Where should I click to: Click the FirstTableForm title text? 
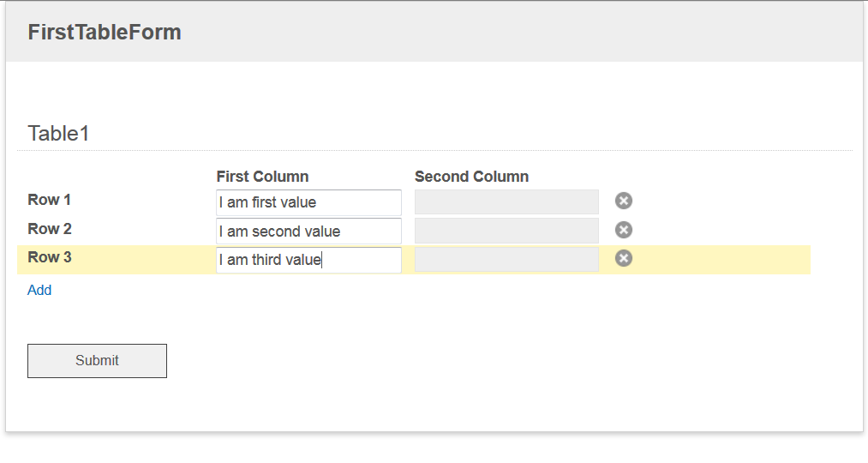click(105, 32)
